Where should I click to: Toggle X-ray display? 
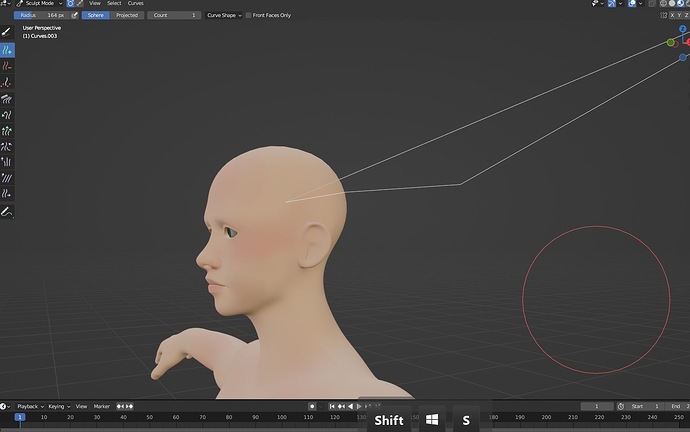tap(652, 4)
